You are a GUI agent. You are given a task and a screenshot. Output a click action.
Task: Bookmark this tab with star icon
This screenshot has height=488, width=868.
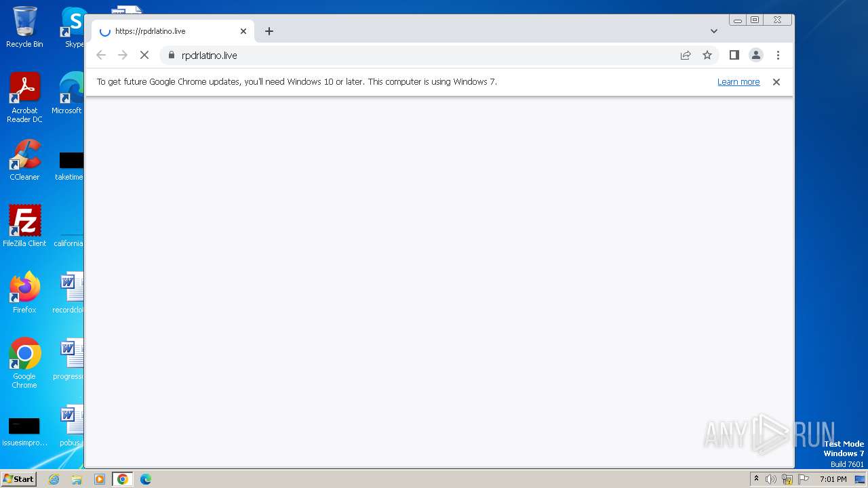click(x=707, y=56)
